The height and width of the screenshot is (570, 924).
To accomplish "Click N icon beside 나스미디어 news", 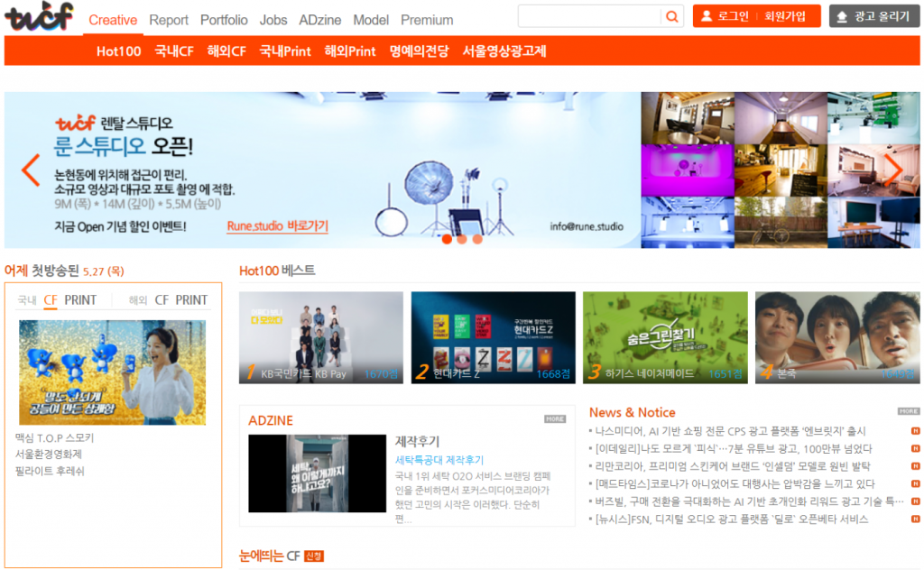I will [915, 431].
